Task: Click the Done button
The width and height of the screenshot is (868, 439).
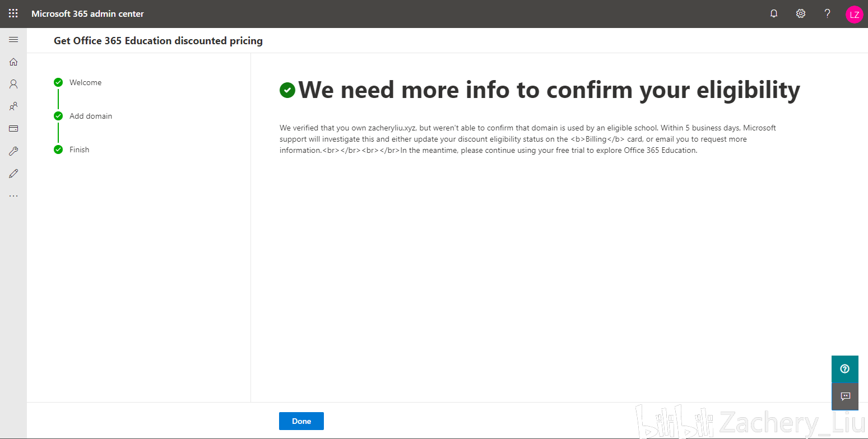Action: 301,421
